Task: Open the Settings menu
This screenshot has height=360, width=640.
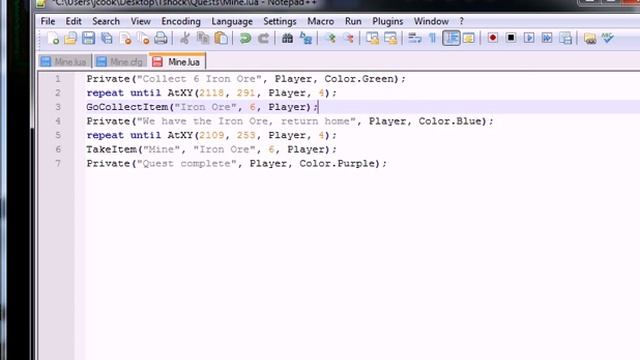Action: click(x=280, y=21)
